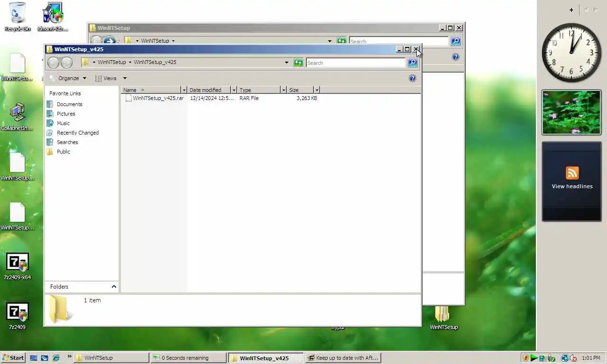This screenshot has height=364, width=607.
Task: Open the Size column filter dropdown
Action: tap(317, 90)
